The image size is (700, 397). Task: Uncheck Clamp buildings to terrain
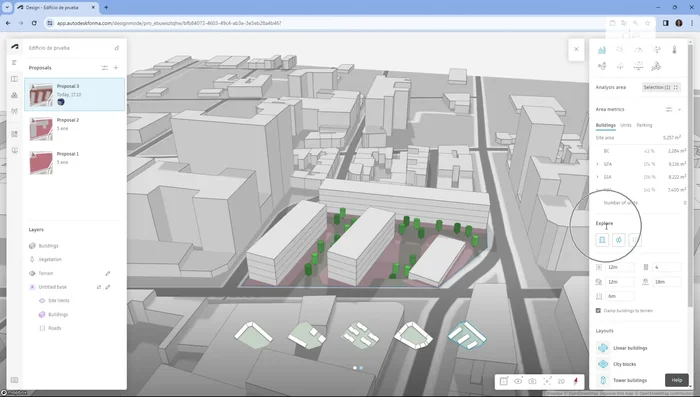pyautogui.click(x=598, y=310)
